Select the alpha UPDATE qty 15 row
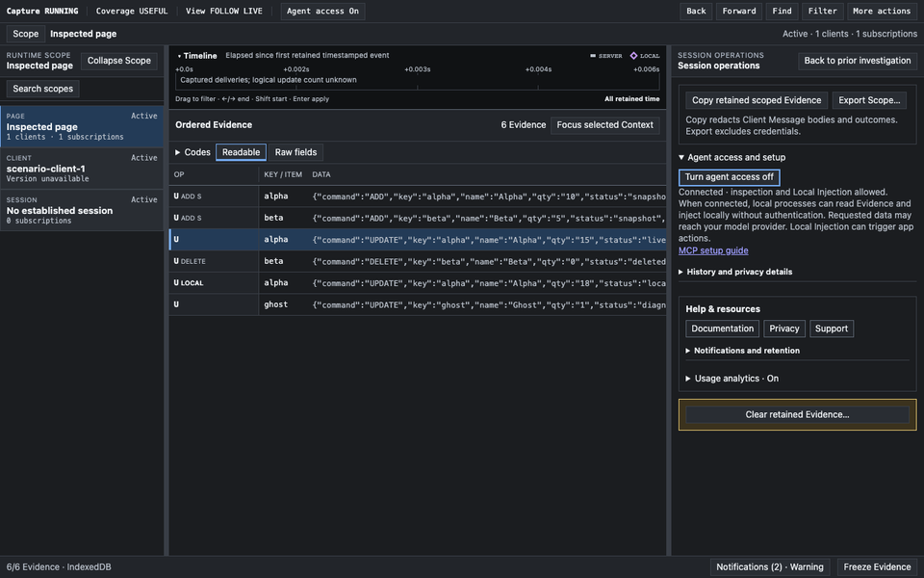Screen dimensions: 924x578 [417, 240]
